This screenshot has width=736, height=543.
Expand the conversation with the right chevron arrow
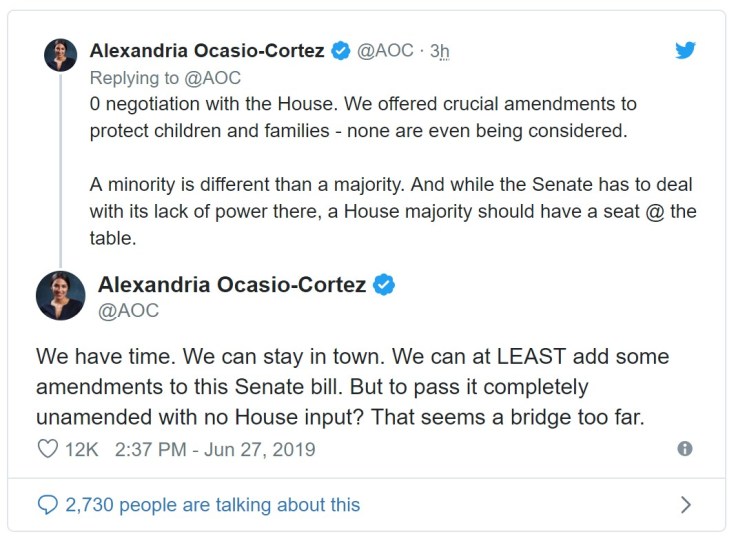coord(685,505)
